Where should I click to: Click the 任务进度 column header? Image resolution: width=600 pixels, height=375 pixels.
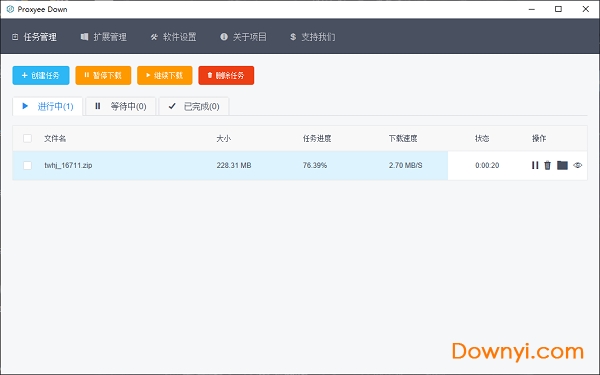pos(317,139)
